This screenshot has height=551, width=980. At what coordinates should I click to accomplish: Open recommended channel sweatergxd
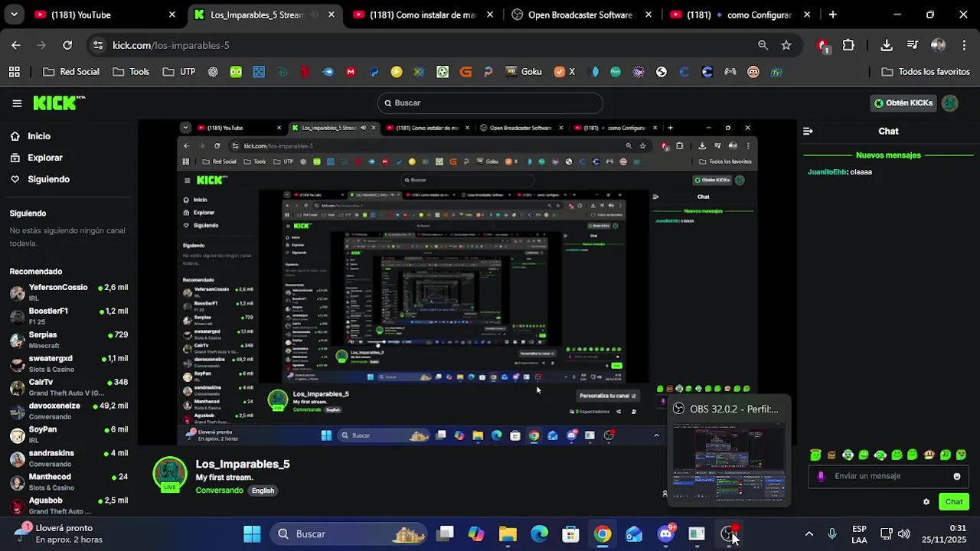pos(68,364)
